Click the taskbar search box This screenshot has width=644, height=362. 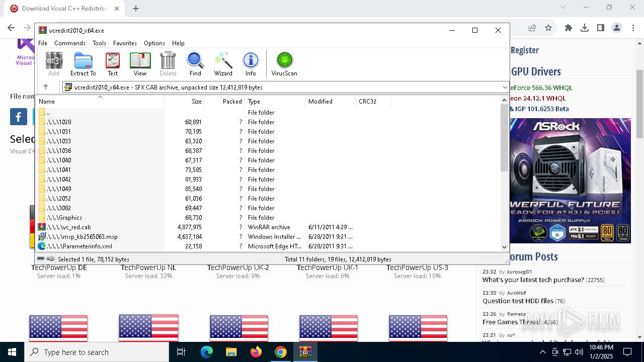(x=97, y=352)
